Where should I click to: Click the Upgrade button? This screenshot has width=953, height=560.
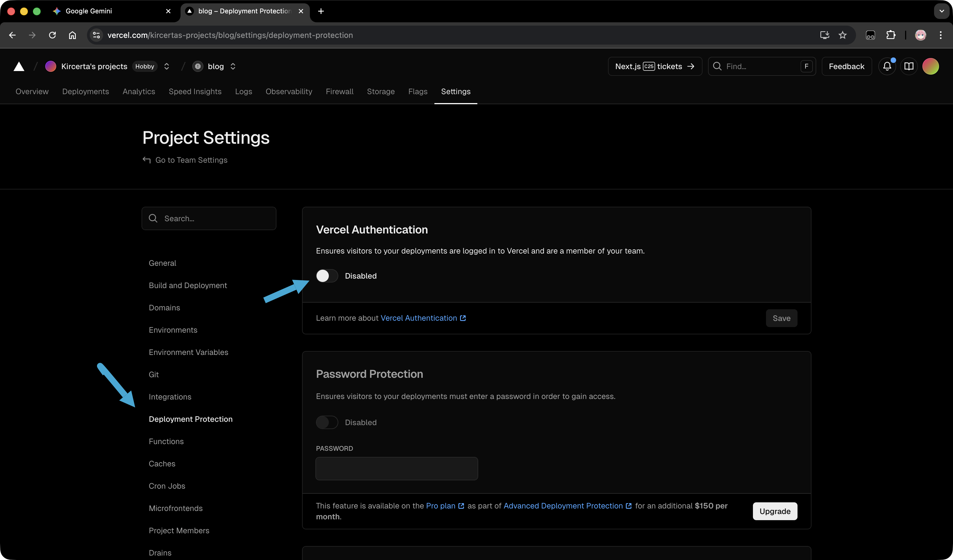coord(774,511)
